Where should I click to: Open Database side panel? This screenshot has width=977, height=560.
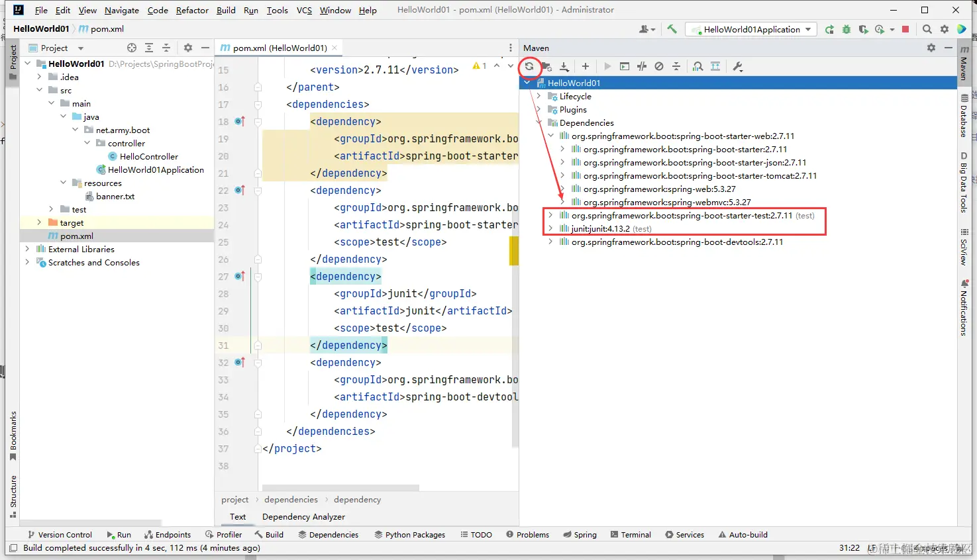click(964, 115)
